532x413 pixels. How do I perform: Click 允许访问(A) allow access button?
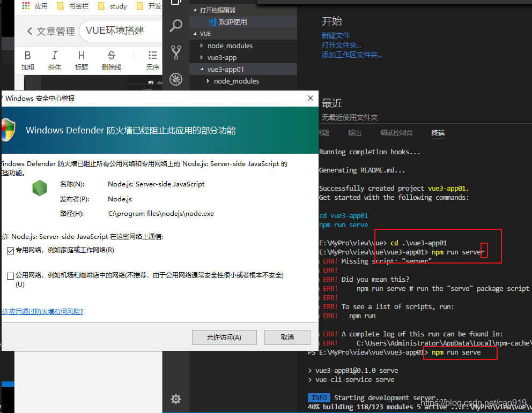click(x=224, y=337)
